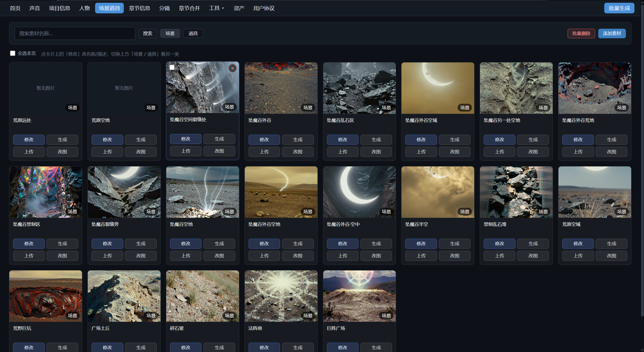Click 生成 on the 荒原空地 card
The width and height of the screenshot is (644, 352).
pyautogui.click(x=141, y=139)
